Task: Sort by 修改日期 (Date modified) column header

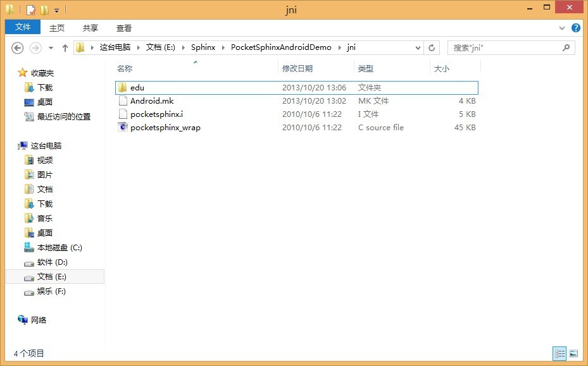Action: click(297, 68)
